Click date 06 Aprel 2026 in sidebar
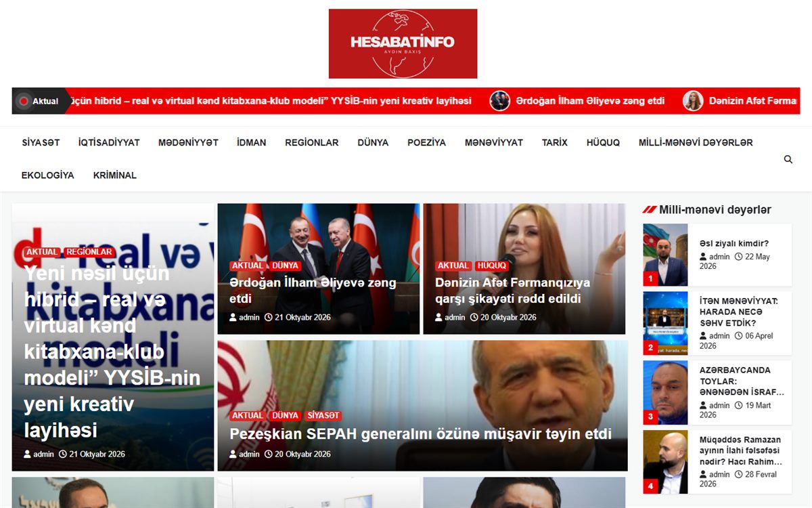 pyautogui.click(x=736, y=341)
